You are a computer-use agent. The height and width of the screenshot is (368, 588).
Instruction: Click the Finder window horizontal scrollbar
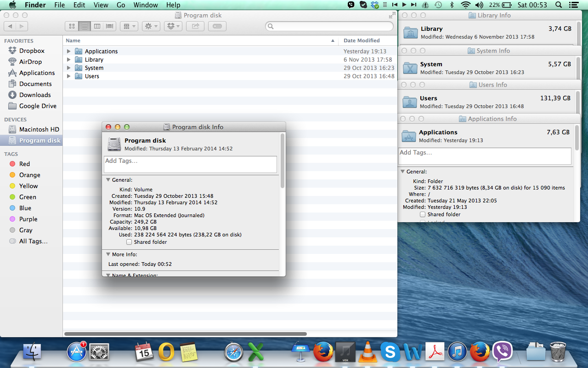pos(186,334)
